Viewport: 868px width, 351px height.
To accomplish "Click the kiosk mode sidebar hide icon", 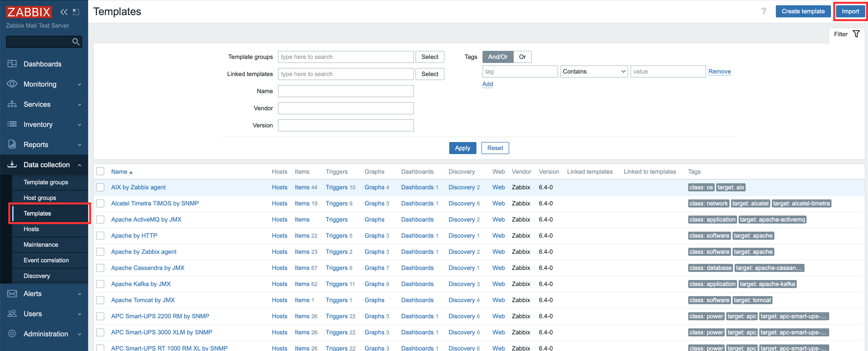I will click(76, 12).
